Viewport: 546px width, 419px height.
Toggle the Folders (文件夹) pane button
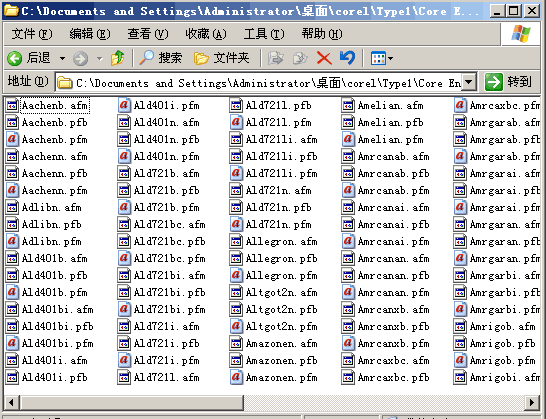[221, 58]
